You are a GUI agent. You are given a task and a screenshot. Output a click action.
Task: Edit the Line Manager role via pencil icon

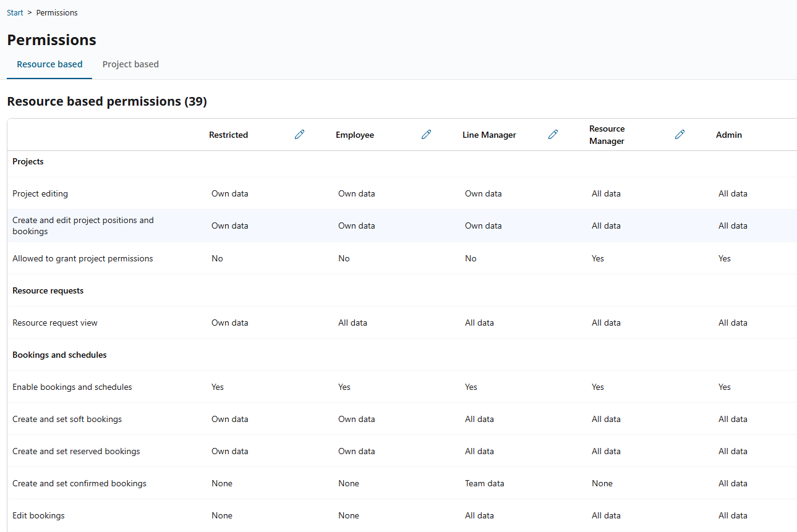pos(553,135)
